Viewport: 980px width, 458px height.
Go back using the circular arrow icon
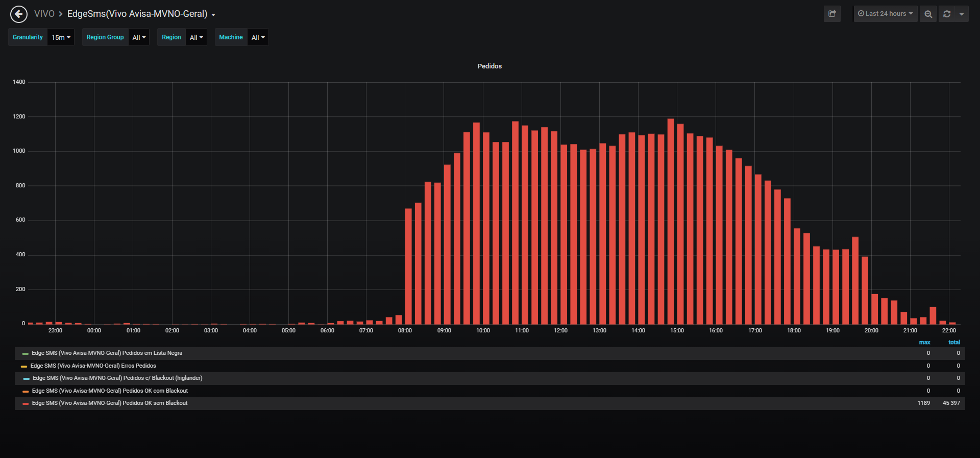19,14
